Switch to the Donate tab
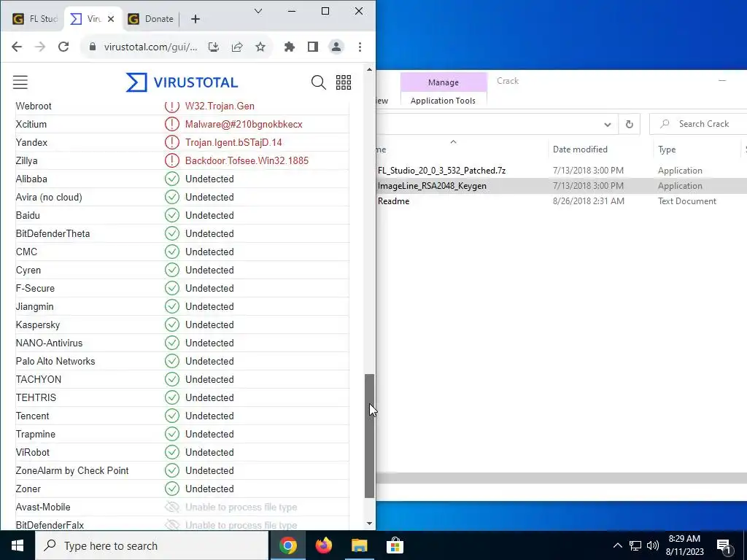The height and width of the screenshot is (560, 747). coord(152,19)
